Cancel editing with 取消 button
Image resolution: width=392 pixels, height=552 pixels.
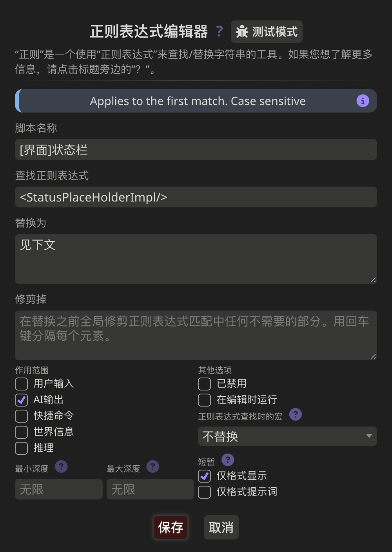click(x=221, y=527)
